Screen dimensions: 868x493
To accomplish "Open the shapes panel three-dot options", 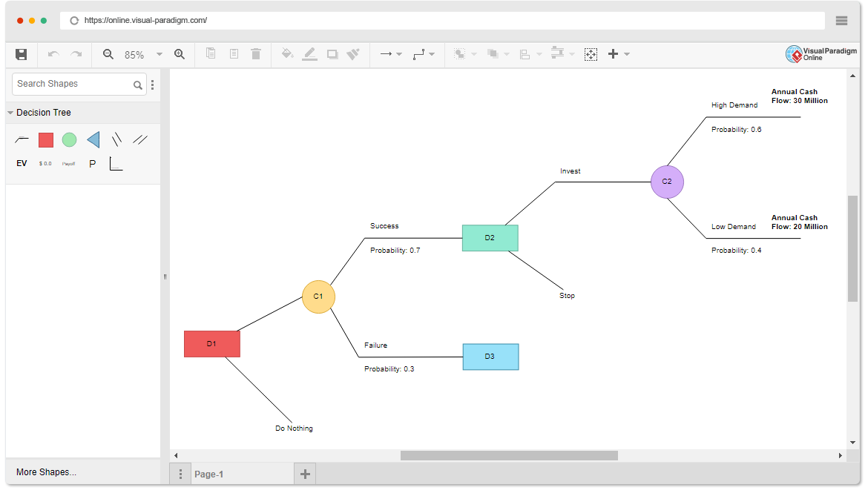I will point(152,85).
